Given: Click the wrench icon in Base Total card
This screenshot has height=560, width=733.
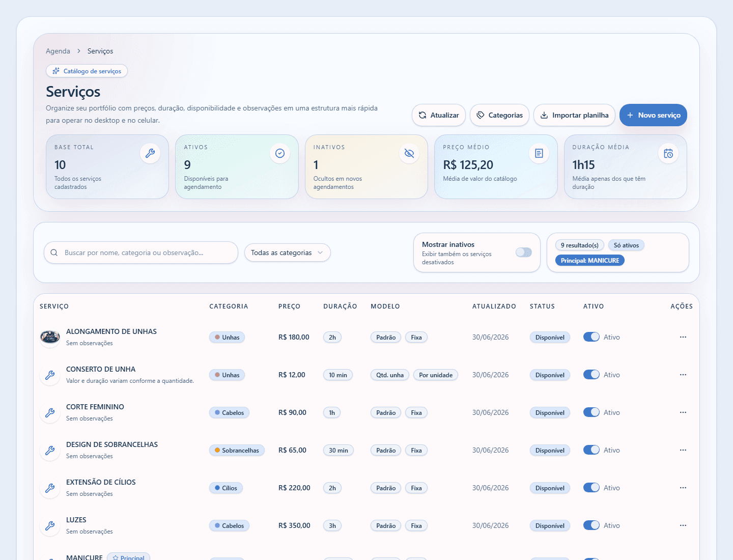Looking at the screenshot, I should (x=150, y=153).
